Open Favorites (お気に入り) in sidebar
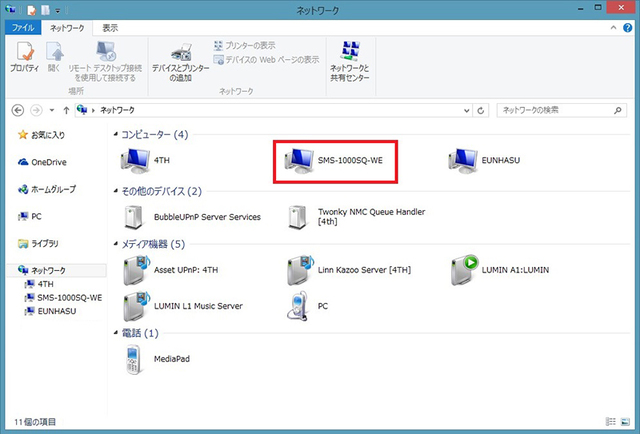This screenshot has height=434, width=640. (x=41, y=135)
